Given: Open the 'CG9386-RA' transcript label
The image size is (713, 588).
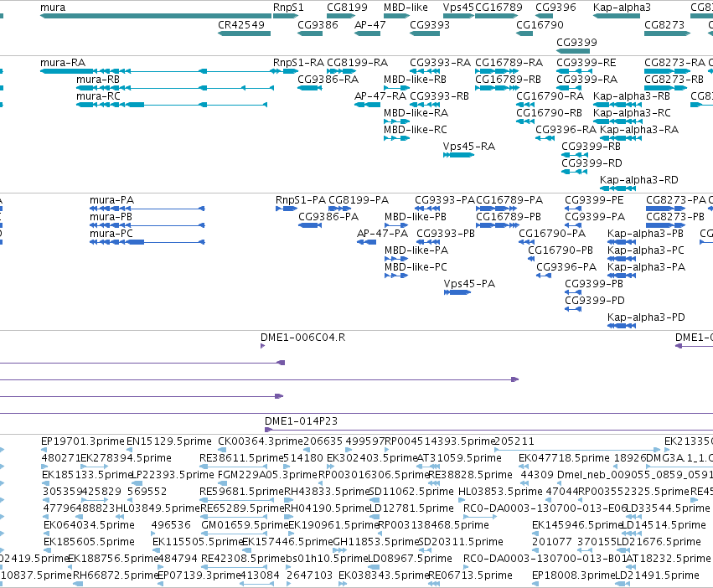Looking at the screenshot, I should coord(328,80).
